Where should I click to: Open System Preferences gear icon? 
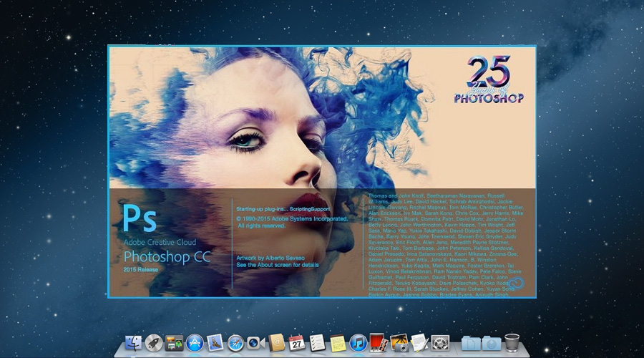pos(440,343)
